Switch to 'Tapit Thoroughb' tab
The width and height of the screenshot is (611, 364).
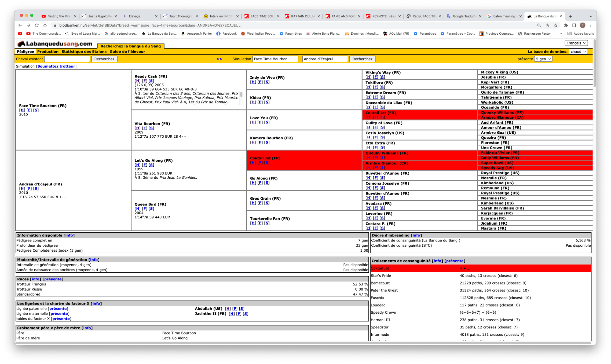181,16
